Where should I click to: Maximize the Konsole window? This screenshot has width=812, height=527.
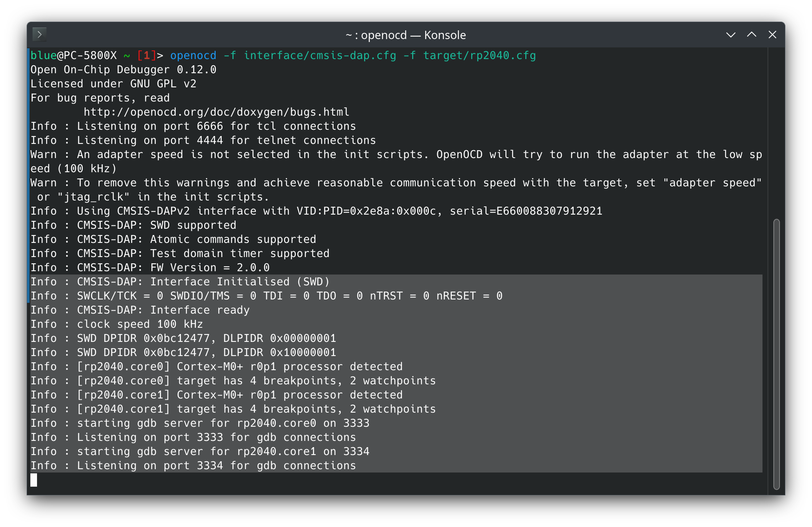point(751,35)
